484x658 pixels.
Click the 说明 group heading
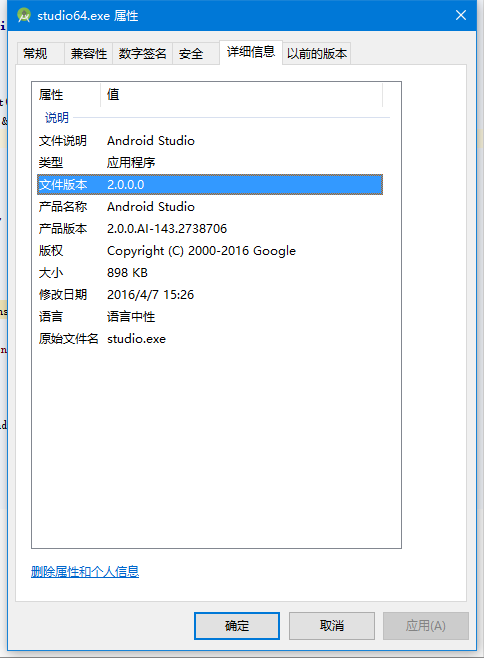point(57,118)
